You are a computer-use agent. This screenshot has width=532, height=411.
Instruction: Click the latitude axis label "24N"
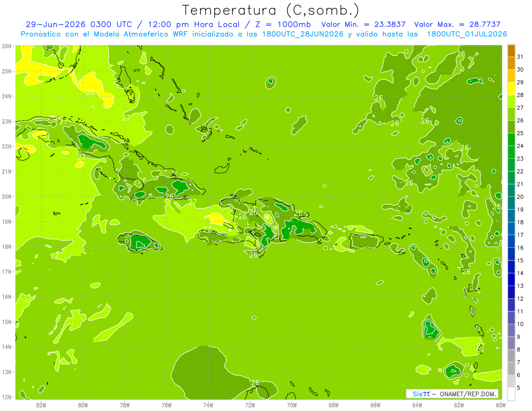(x=6, y=96)
